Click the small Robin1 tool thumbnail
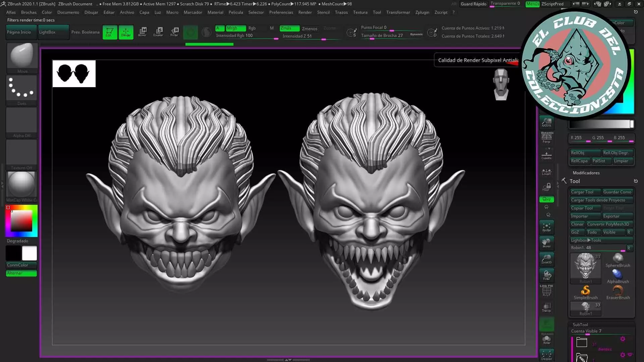Viewport: 644px width, 362px height. 586,309
